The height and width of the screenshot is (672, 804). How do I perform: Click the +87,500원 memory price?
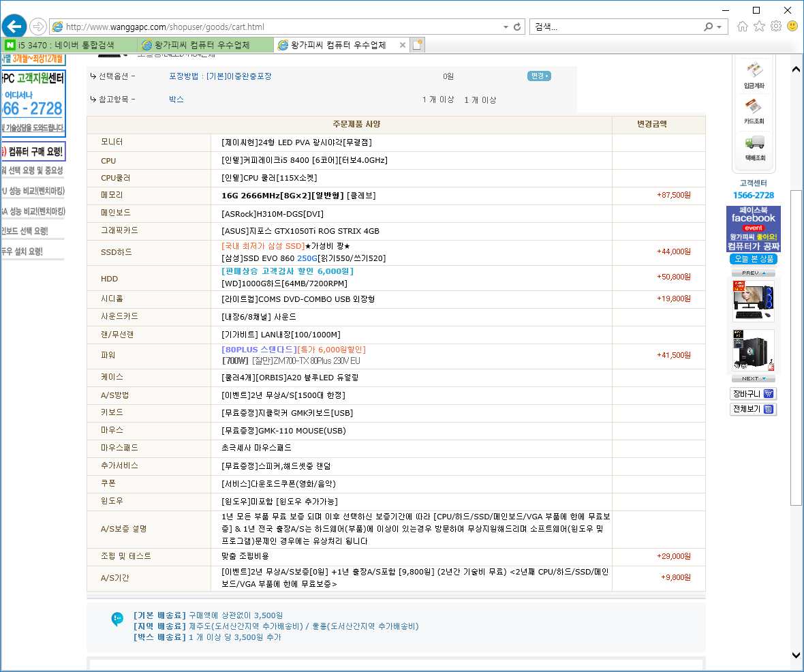674,195
